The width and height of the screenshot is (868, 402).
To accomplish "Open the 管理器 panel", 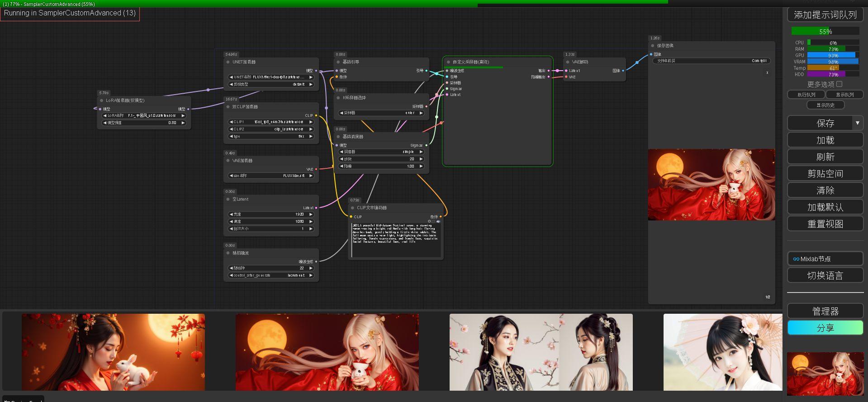I will click(x=825, y=311).
